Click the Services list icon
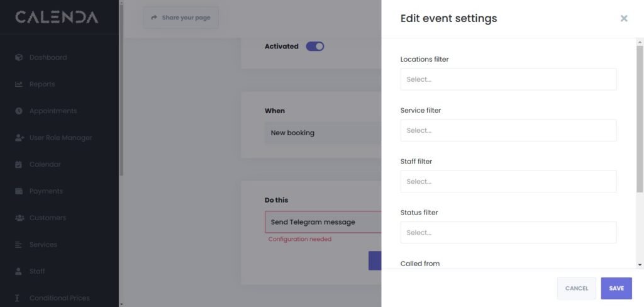The width and height of the screenshot is (644, 307). coord(19,245)
